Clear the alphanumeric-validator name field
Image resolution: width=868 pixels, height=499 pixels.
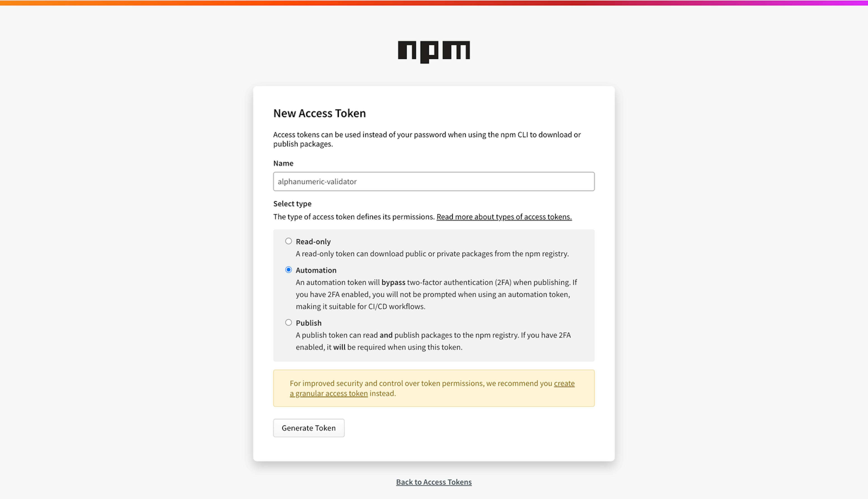click(x=434, y=181)
